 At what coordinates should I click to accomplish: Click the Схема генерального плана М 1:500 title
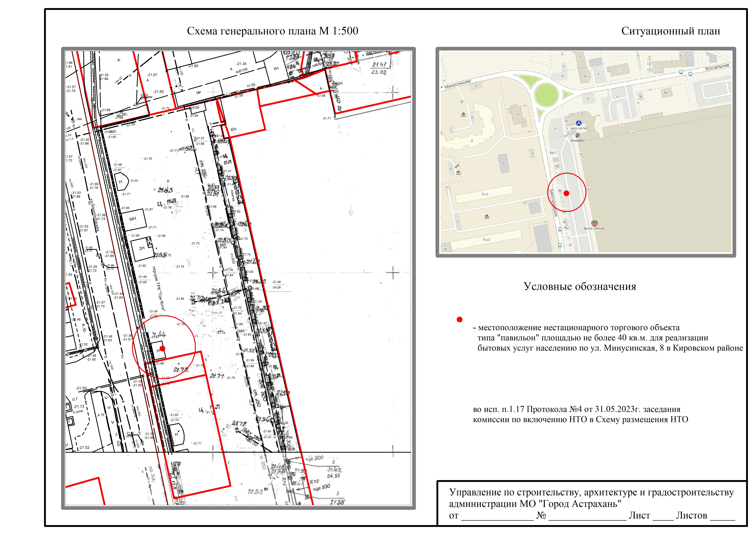[x=272, y=31]
